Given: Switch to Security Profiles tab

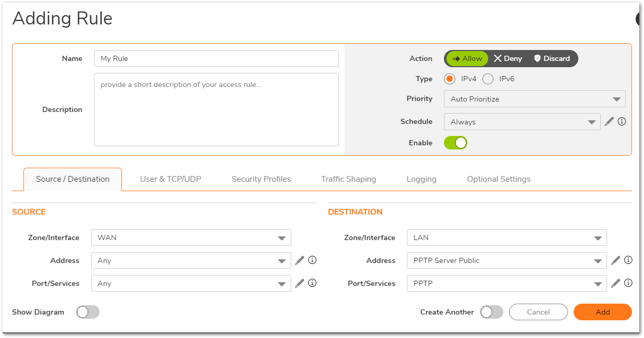Looking at the screenshot, I should (261, 179).
